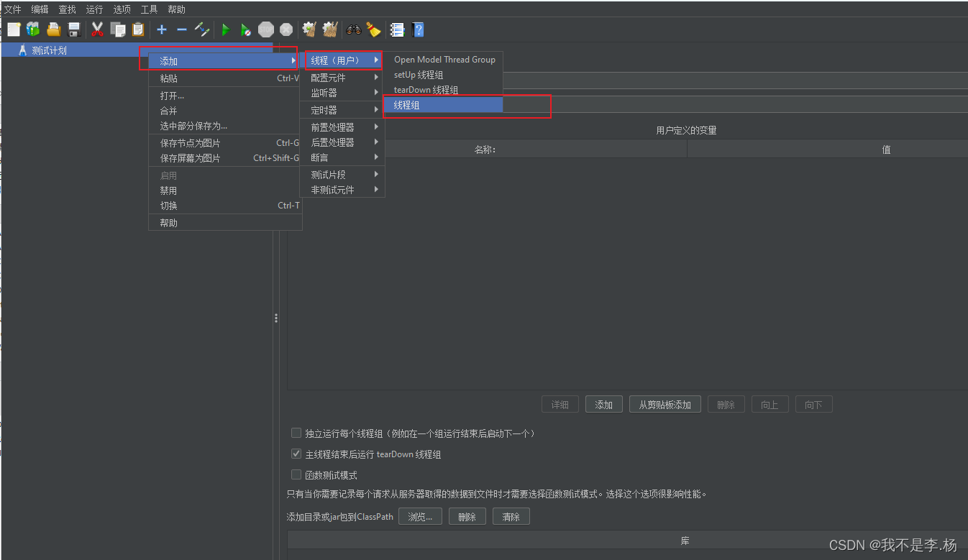
Task: Expand the 添加 submenu in context menu
Action: 225,61
